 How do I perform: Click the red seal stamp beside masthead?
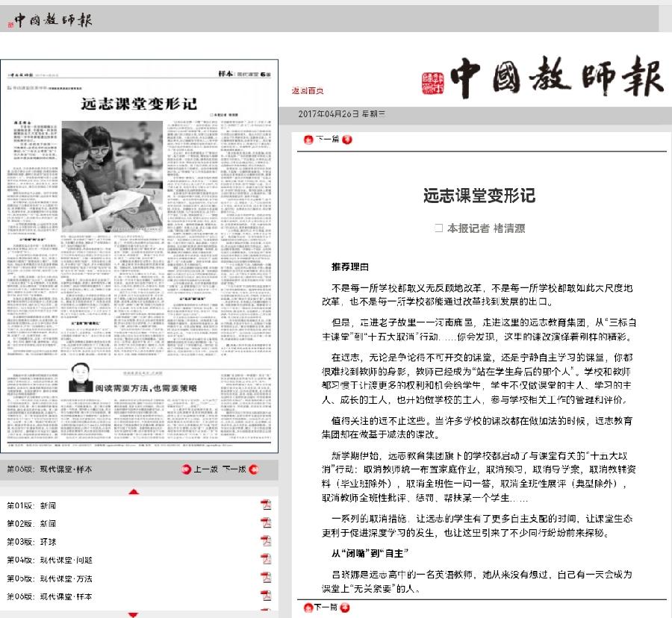click(x=433, y=84)
